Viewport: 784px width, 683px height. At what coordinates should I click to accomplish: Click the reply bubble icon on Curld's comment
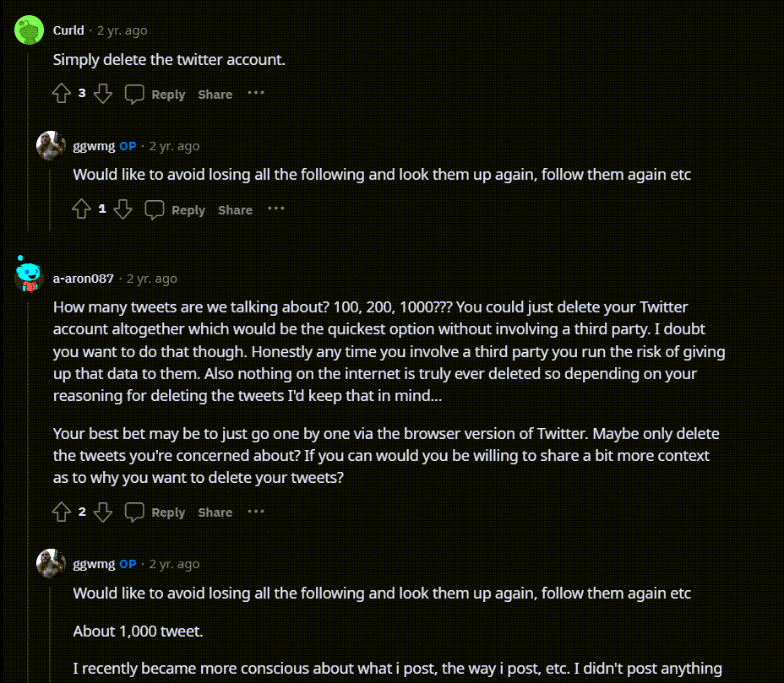pyautogui.click(x=134, y=94)
